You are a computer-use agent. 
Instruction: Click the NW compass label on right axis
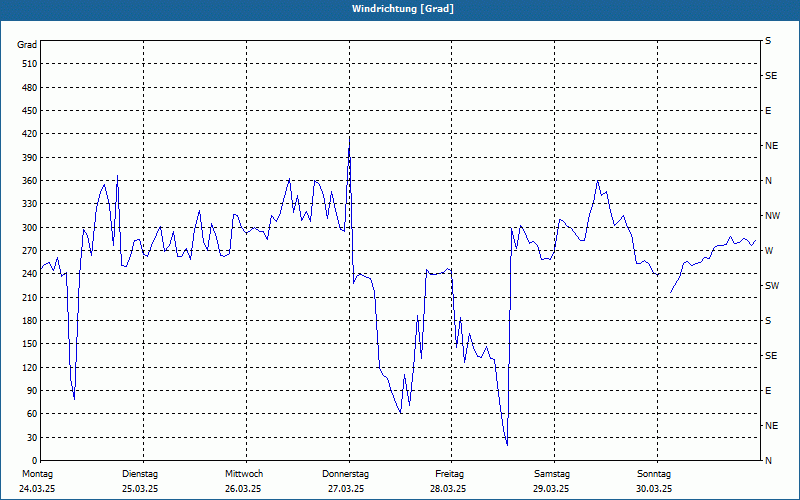tap(772, 216)
